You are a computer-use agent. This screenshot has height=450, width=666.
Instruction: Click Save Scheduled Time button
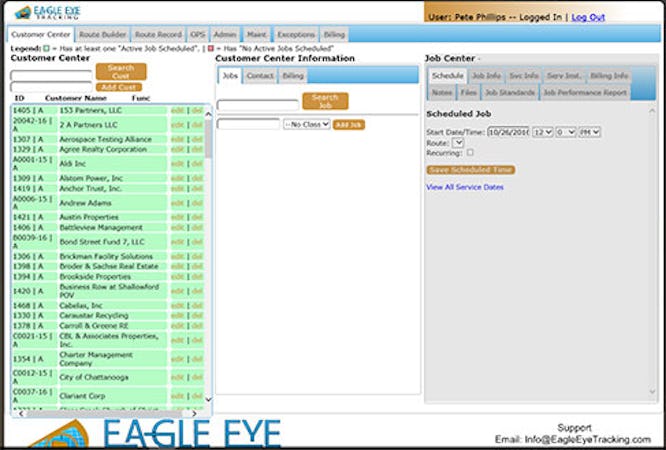(471, 170)
